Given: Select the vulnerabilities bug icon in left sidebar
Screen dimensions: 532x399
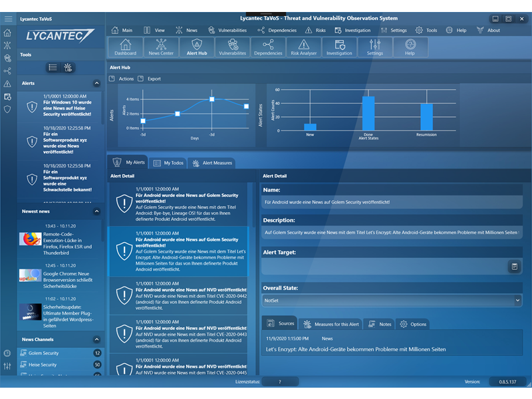Looking at the screenshot, I should click(x=7, y=58).
